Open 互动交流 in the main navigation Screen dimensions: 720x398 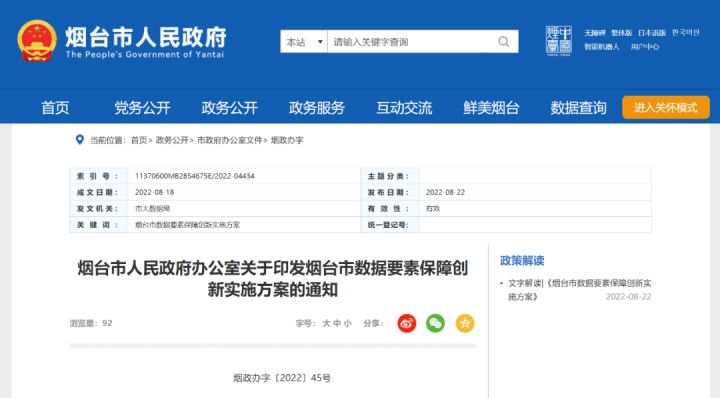click(404, 108)
